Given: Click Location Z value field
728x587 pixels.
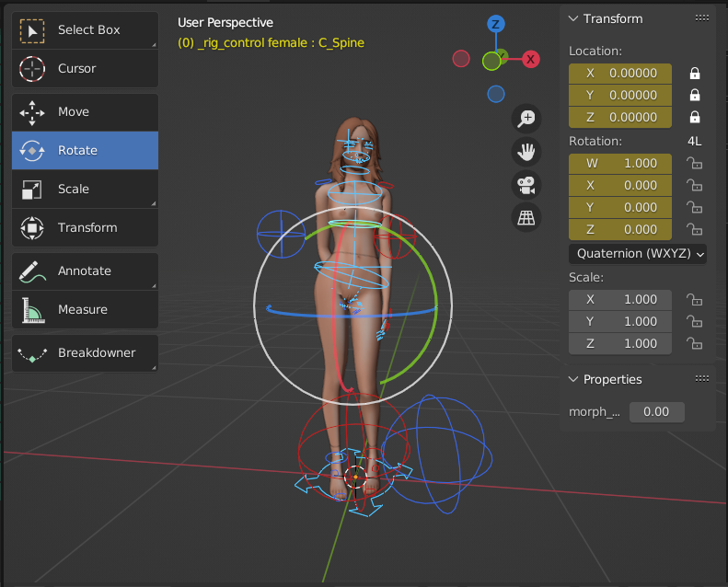Looking at the screenshot, I should [x=620, y=117].
